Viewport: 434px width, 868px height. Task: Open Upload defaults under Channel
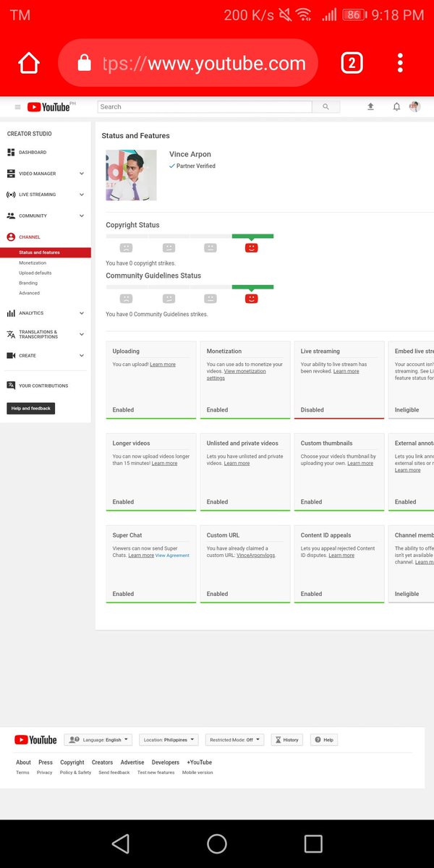[35, 273]
